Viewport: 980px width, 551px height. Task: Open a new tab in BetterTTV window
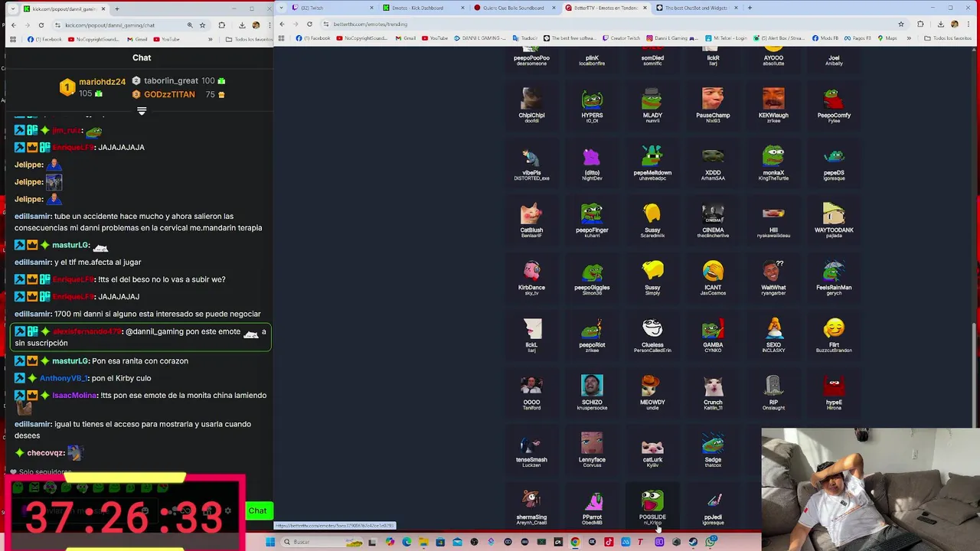point(750,8)
